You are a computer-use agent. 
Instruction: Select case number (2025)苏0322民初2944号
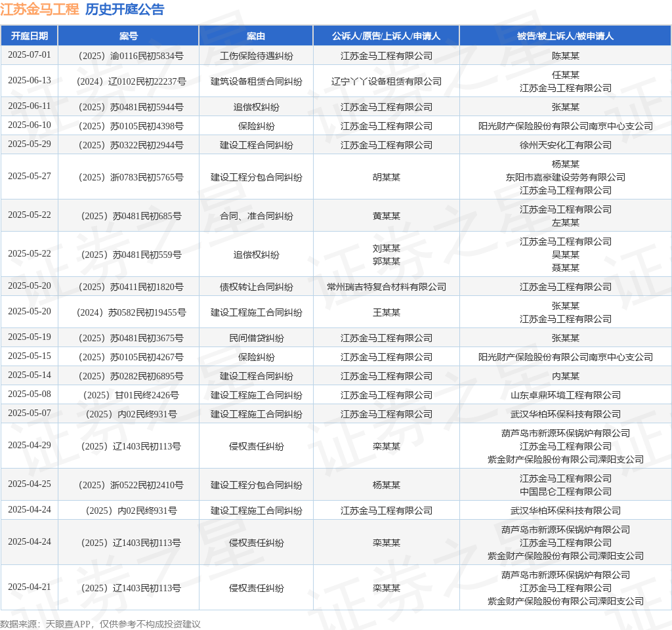(x=131, y=145)
